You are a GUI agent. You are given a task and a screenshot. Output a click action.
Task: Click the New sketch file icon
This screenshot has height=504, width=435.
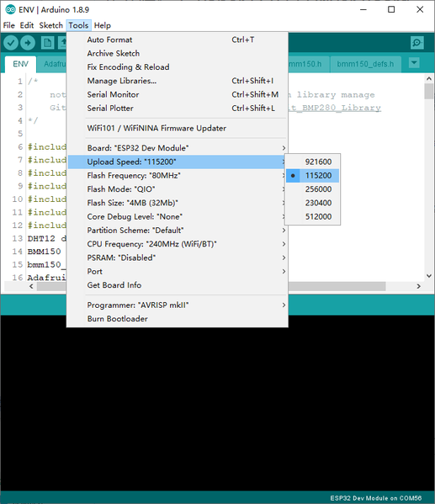[48, 43]
